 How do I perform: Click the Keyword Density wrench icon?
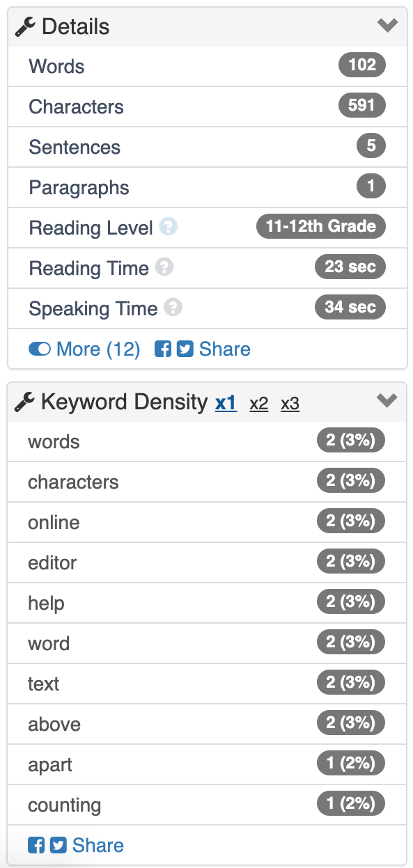click(x=24, y=402)
